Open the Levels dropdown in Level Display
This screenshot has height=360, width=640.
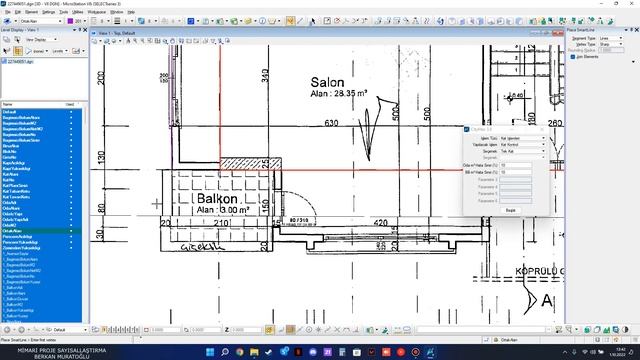(60, 51)
